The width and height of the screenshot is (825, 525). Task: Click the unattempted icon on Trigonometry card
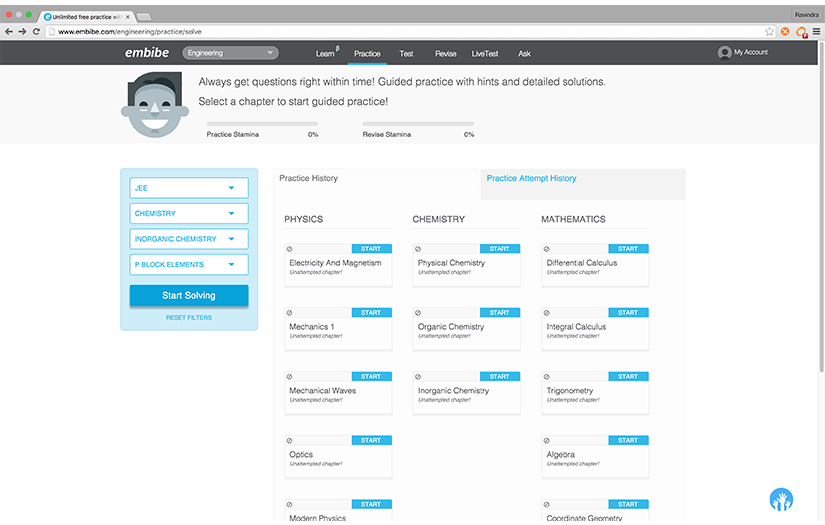[547, 377]
